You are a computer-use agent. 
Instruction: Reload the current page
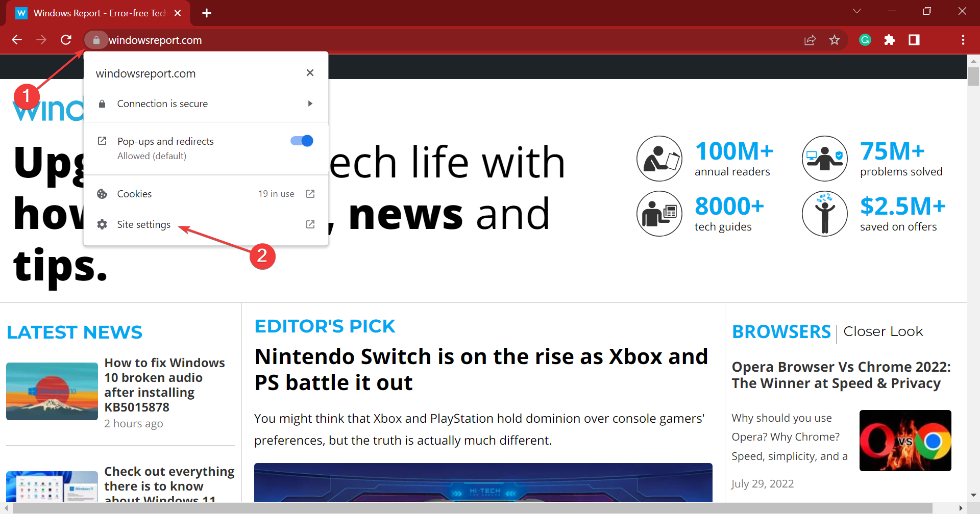tap(66, 40)
